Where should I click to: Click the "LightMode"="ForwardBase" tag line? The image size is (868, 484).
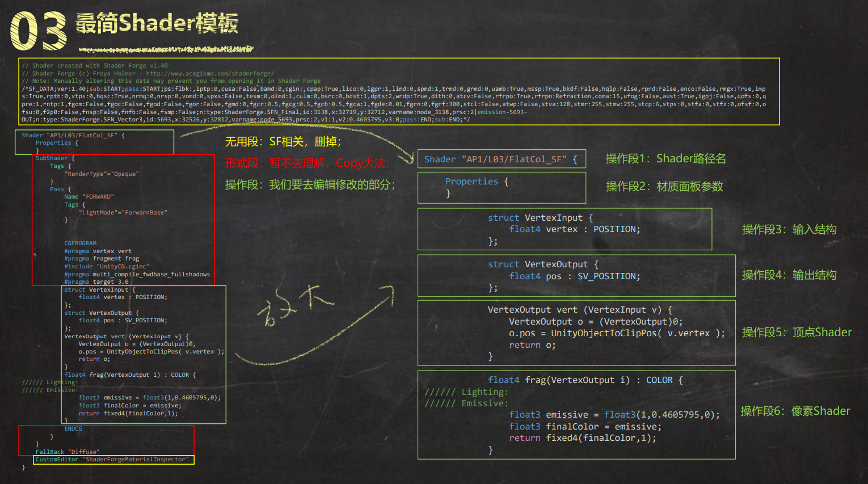pyautogui.click(x=123, y=213)
